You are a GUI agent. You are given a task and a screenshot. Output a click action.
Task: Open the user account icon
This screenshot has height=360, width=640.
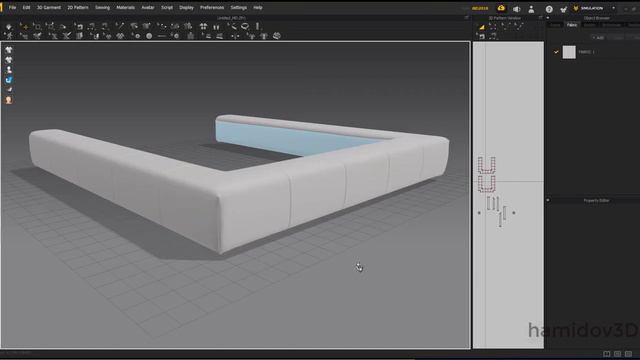pos(531,9)
